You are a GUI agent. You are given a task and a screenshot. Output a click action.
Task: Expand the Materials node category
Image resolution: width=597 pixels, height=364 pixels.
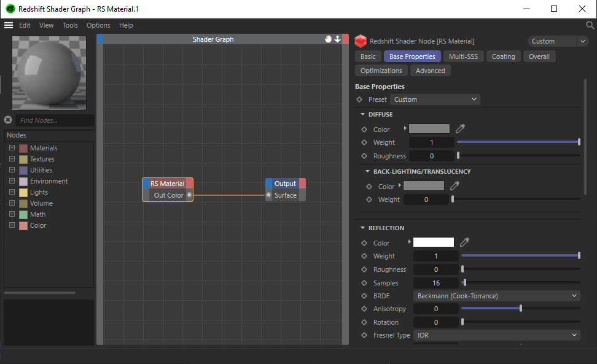coord(12,147)
